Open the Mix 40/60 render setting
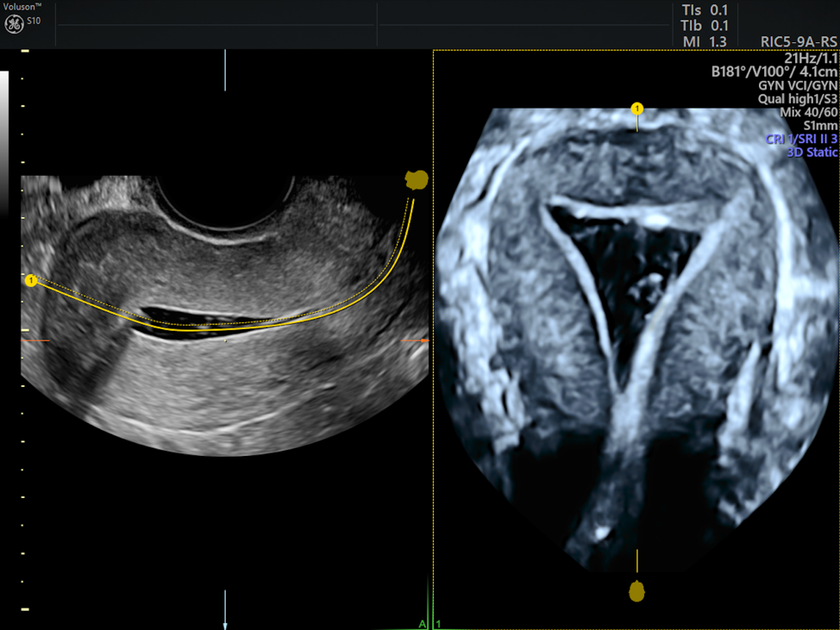Screen dimensions: 840x630 click(x=807, y=110)
